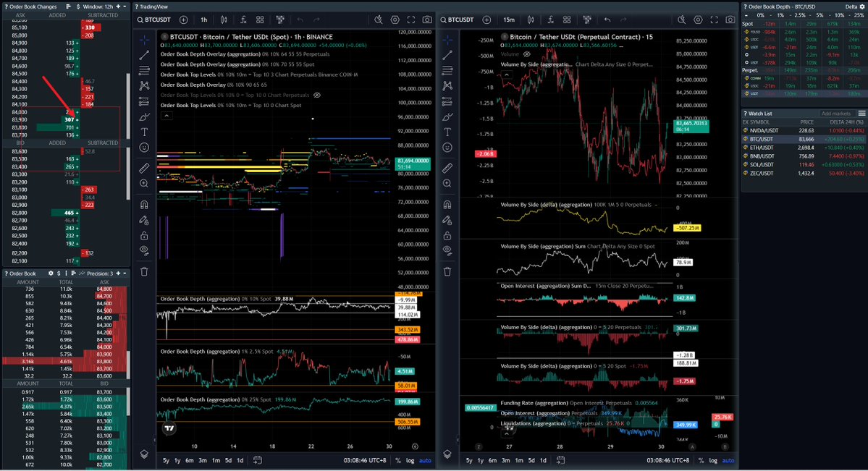Enter fullscreen mode on the 1h chart
868x471 pixels.
click(x=410, y=20)
